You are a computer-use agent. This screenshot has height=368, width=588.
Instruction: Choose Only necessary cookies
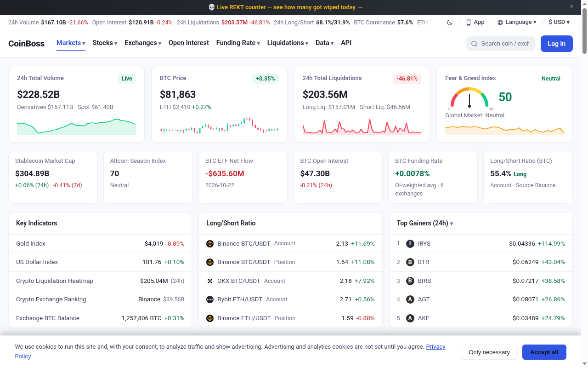[489, 352]
